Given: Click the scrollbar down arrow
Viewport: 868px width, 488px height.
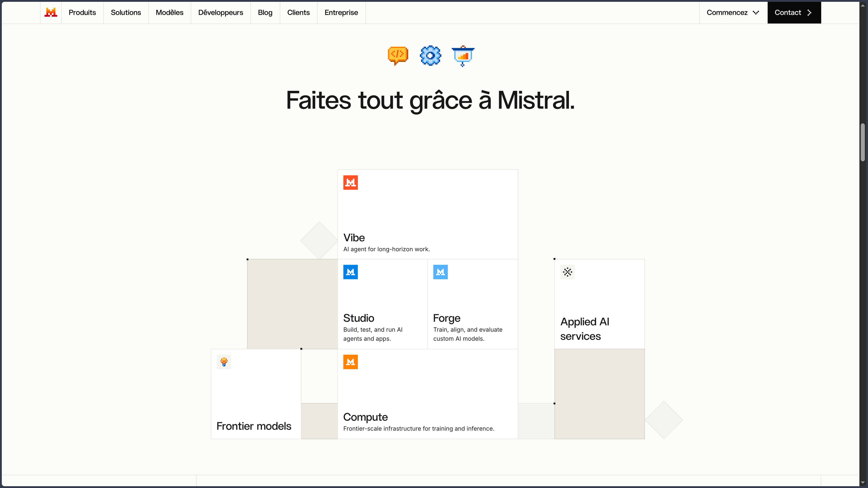Looking at the screenshot, I should pos(863,483).
